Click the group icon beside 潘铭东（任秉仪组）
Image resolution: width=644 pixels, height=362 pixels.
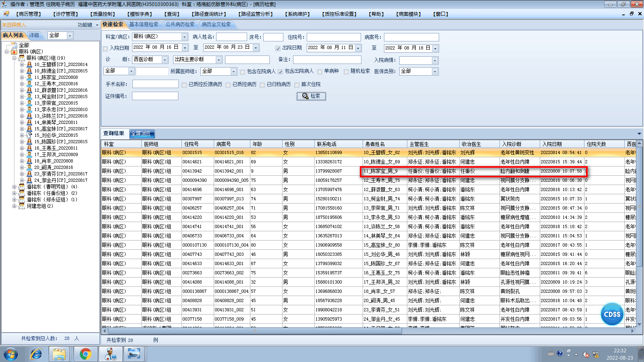pyautogui.click(x=22, y=193)
